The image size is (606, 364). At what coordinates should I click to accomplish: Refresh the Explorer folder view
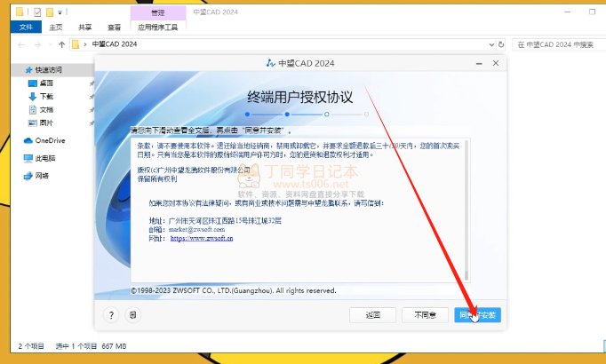coord(501,44)
